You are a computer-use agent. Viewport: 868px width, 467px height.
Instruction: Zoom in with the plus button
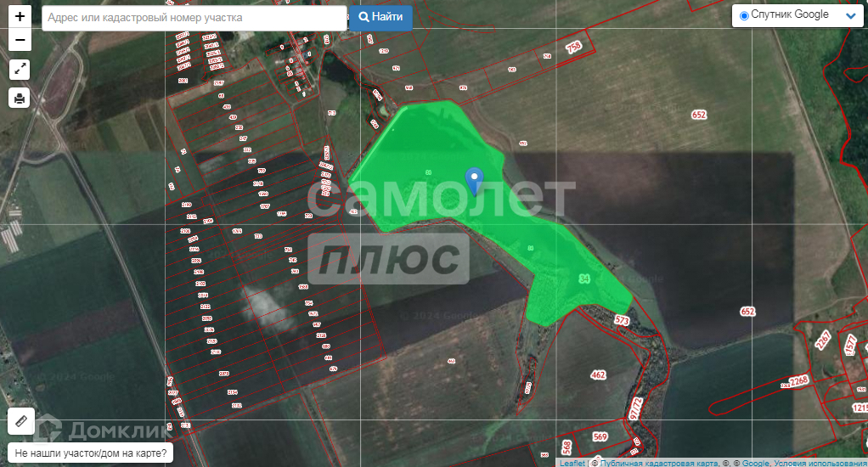[x=20, y=17]
